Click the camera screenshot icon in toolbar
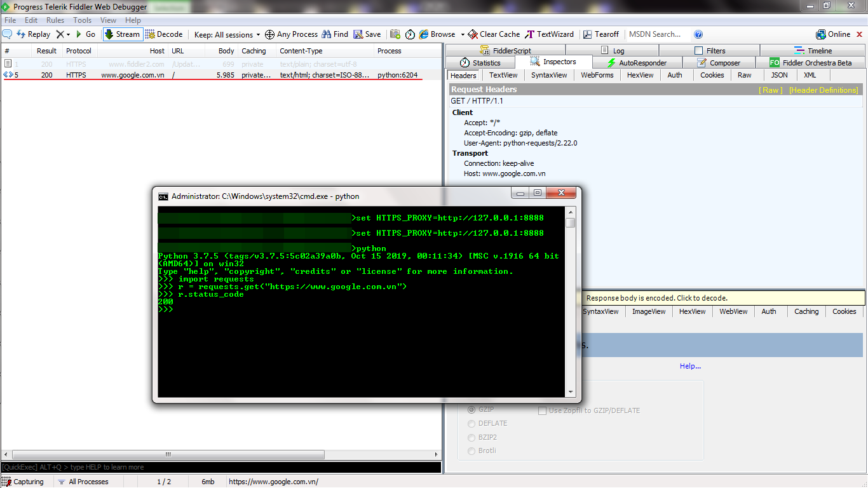The height and width of the screenshot is (488, 868). tap(395, 34)
